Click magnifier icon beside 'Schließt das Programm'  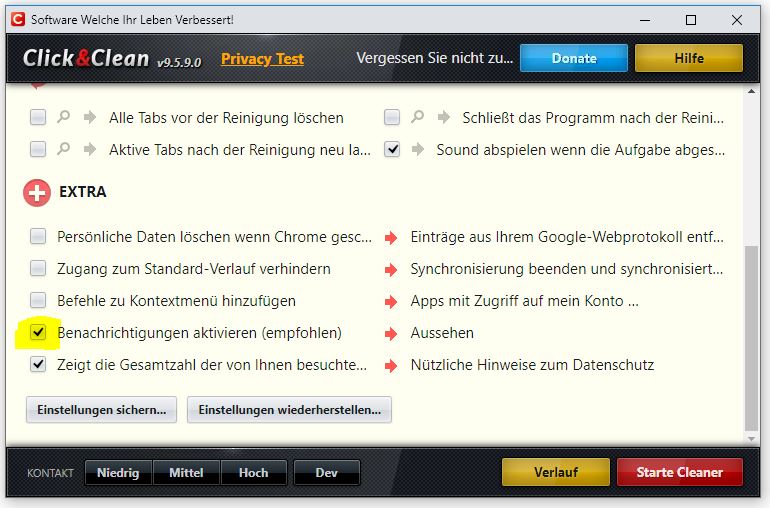(417, 117)
